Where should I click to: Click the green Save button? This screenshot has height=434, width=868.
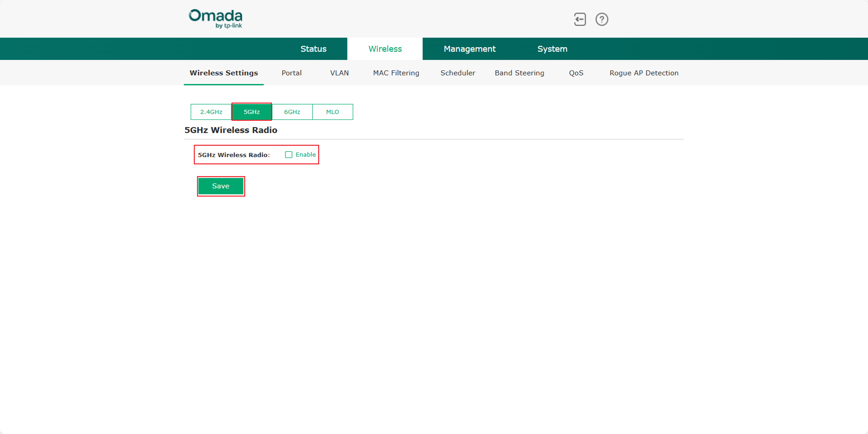[221, 186]
